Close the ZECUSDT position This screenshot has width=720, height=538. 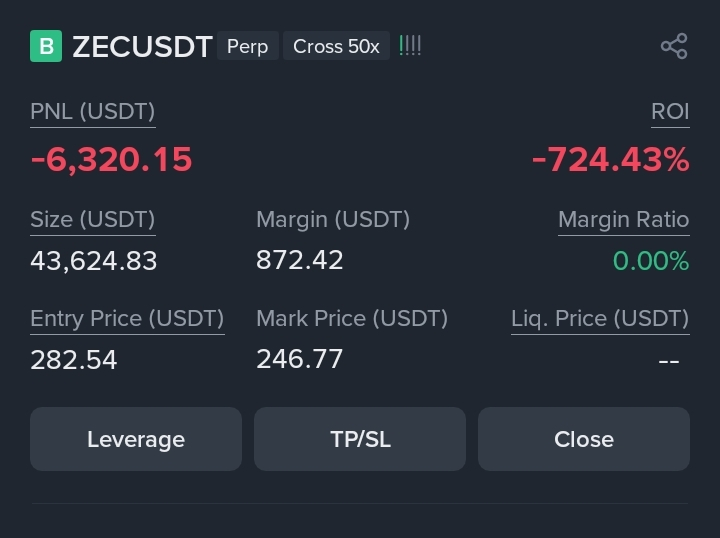click(x=584, y=439)
